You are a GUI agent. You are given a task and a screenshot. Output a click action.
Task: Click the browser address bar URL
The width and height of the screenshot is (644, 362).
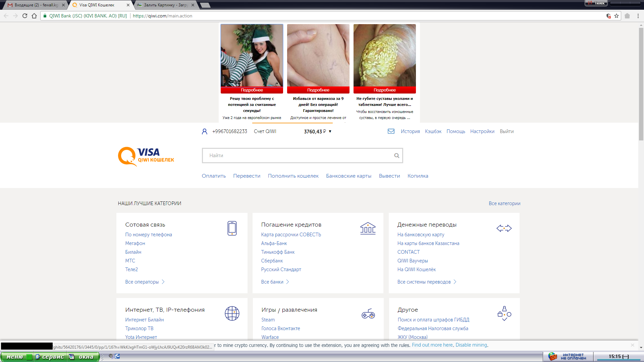[x=162, y=16]
